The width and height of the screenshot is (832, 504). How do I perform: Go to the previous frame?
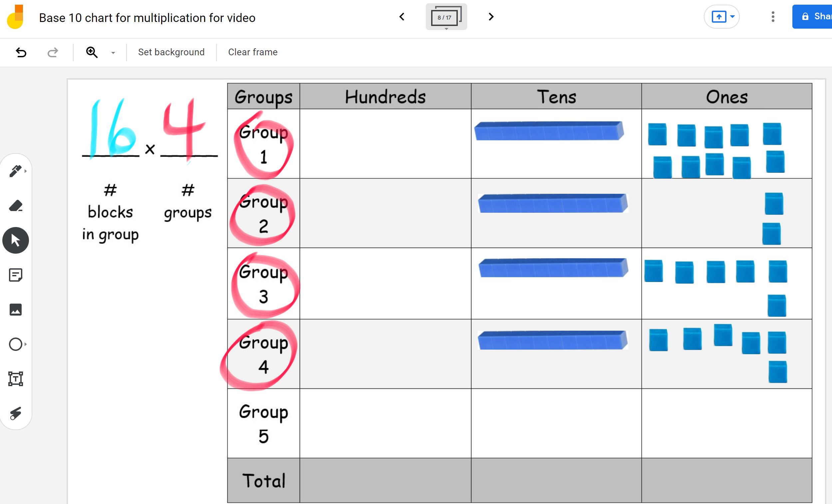coord(402,17)
